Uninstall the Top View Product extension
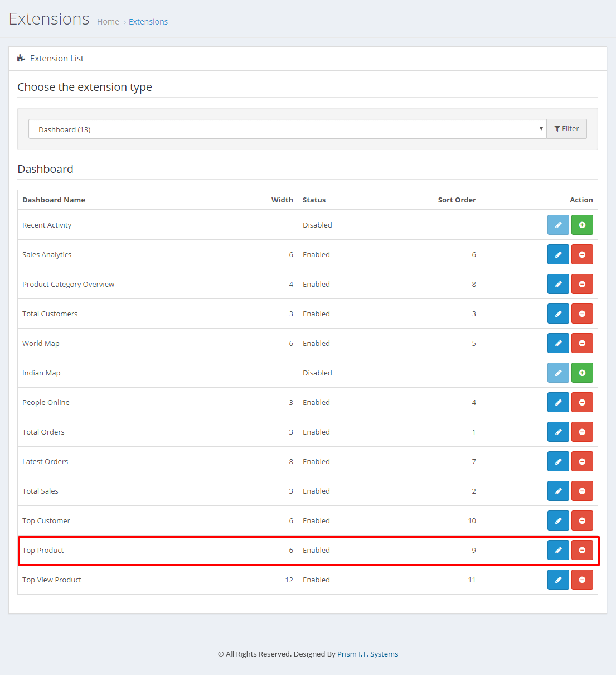Screen dimensions: 616x675 (582, 580)
